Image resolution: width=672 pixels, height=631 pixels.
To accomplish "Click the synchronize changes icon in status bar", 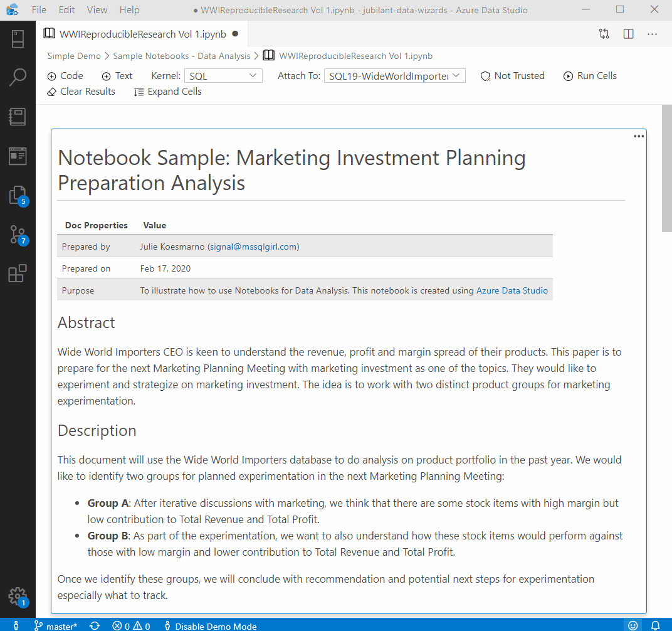I will coord(95,626).
